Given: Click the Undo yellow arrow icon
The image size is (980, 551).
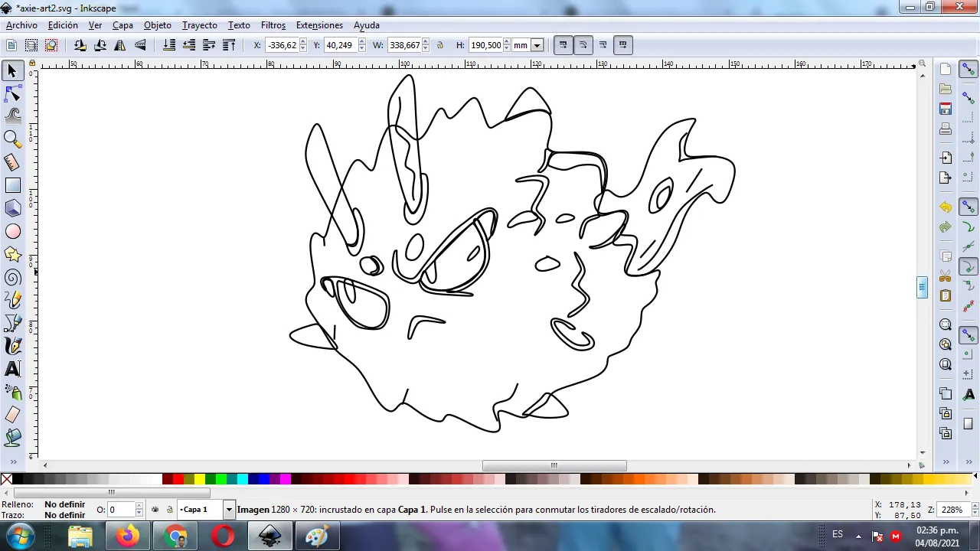Looking at the screenshot, I should click(946, 207).
